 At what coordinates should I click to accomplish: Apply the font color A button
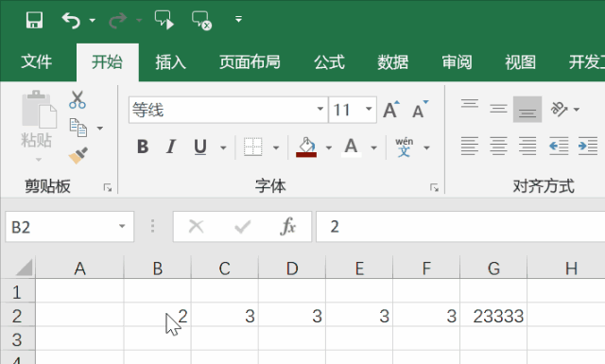[351, 147]
